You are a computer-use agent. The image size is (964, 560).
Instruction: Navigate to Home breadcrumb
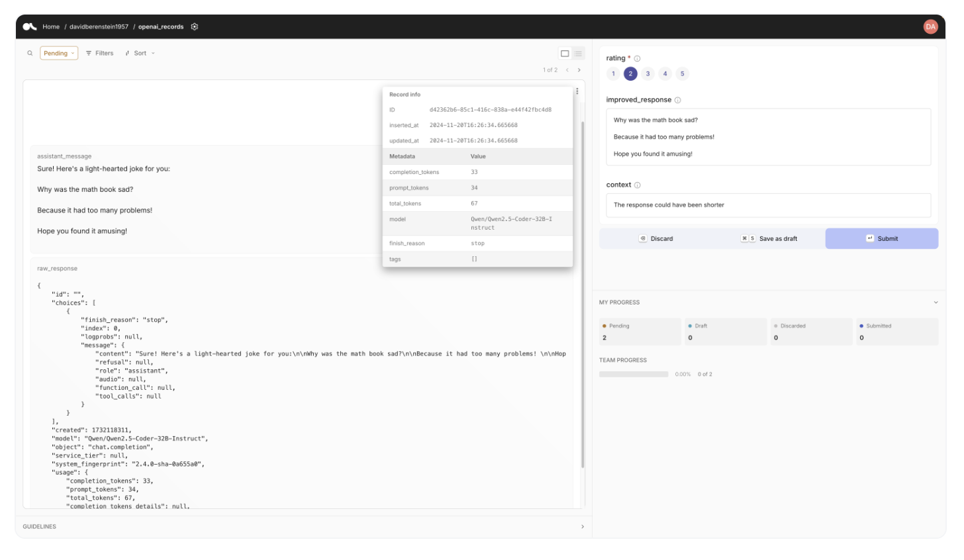pos(51,27)
